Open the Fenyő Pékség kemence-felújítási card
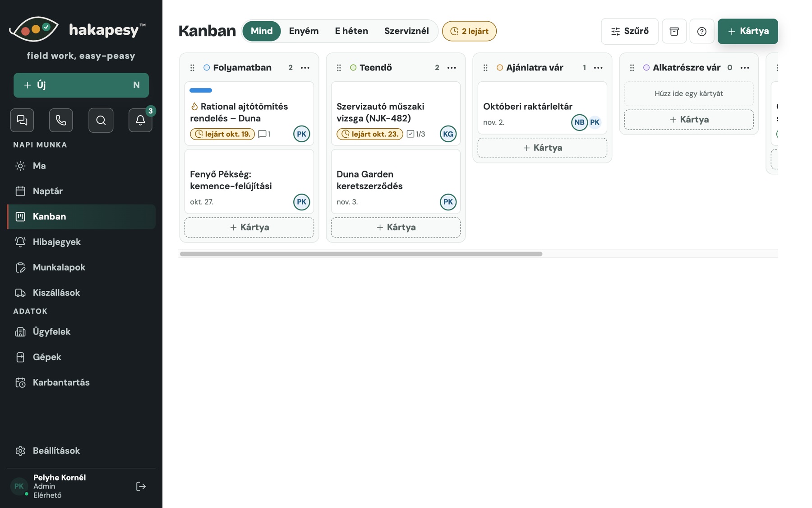This screenshot has height=508, width=812. [x=249, y=182]
